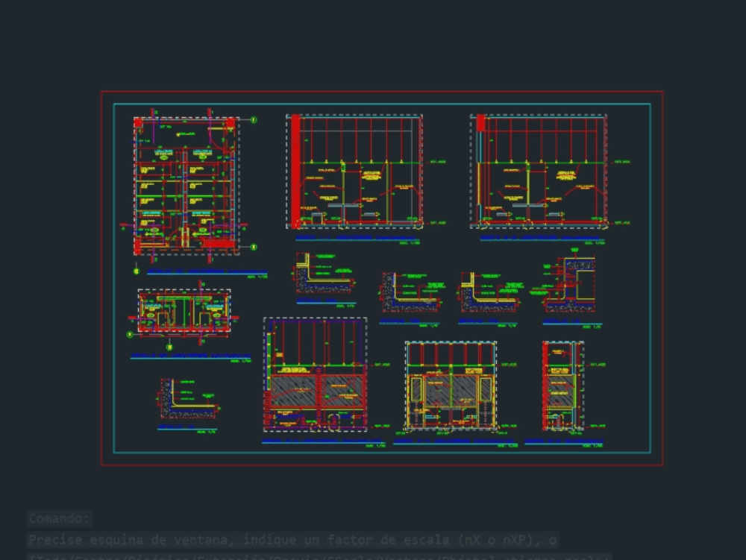
Task: Select the red outer sheet border top edge
Action: pyautogui.click(x=381, y=92)
